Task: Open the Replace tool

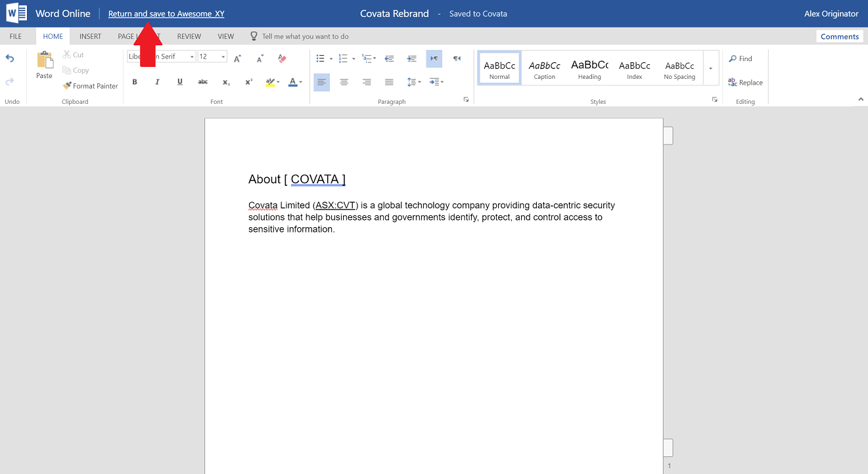Action: pyautogui.click(x=745, y=83)
